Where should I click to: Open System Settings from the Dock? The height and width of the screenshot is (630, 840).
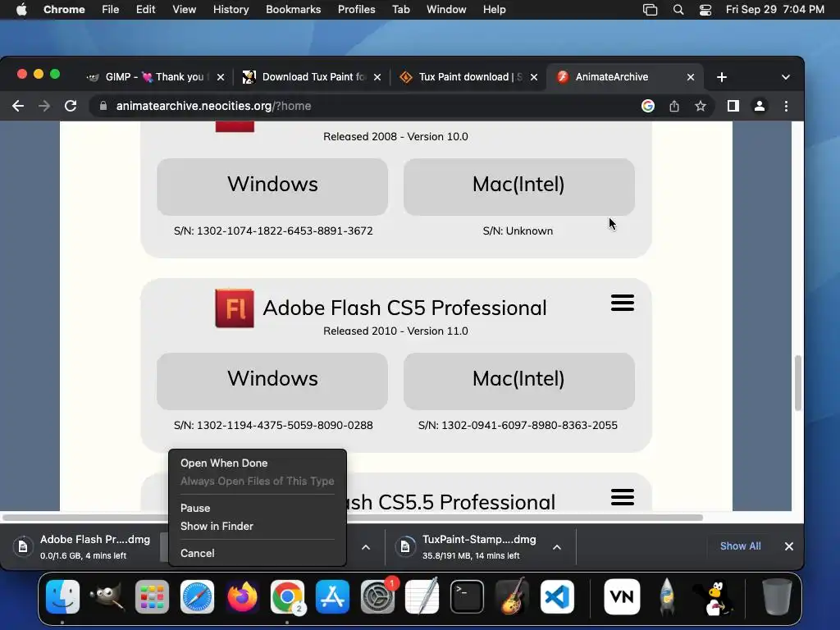(377, 596)
